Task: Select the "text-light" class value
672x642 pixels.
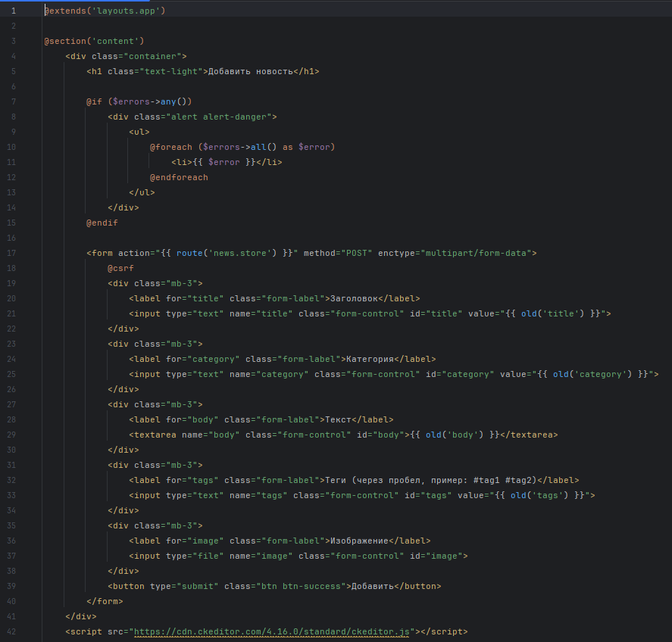Action: coord(171,71)
